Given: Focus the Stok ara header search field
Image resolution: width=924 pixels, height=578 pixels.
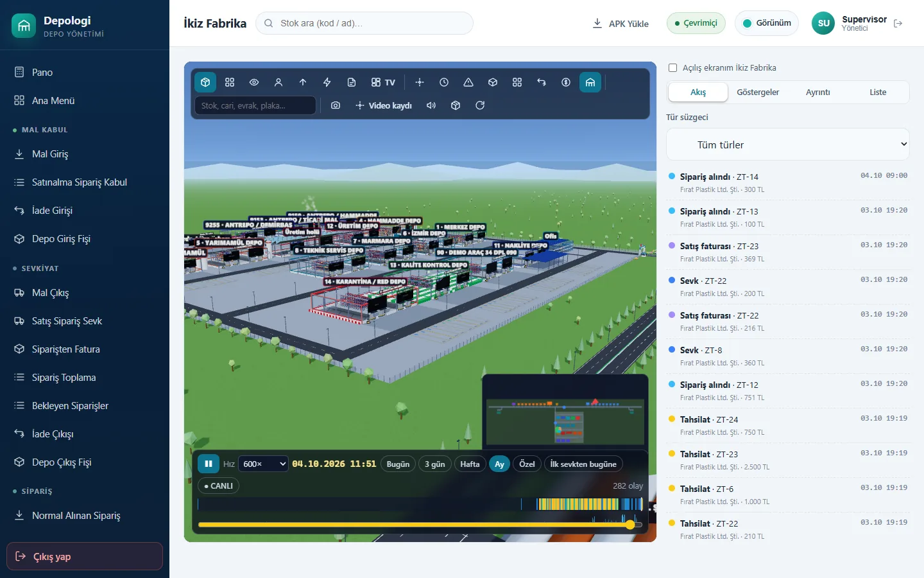Looking at the screenshot, I should click(364, 23).
